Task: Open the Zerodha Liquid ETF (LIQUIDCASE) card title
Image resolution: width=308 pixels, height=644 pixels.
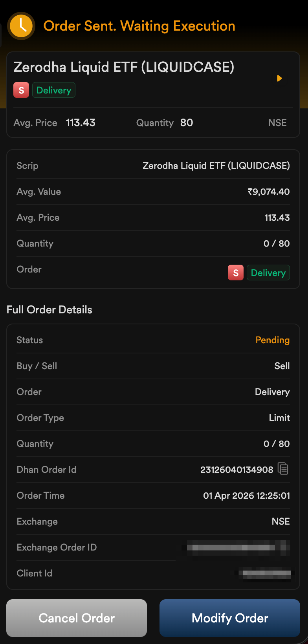Action: point(124,67)
